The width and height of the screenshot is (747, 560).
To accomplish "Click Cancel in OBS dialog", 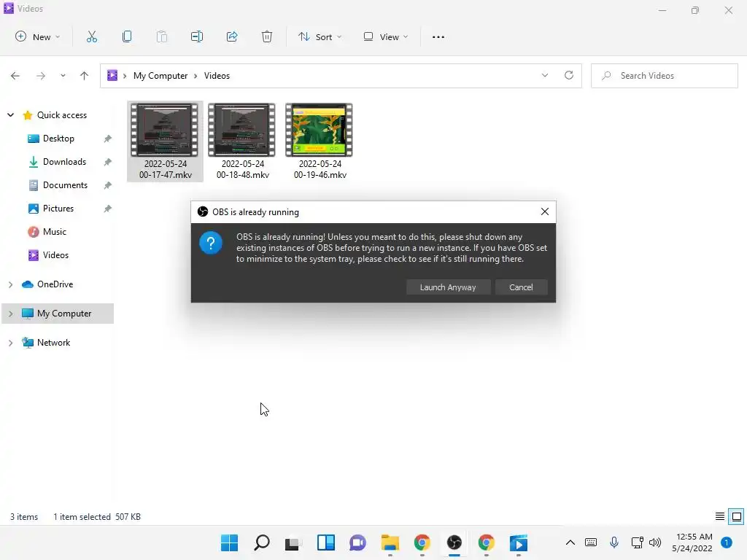I will [x=521, y=287].
